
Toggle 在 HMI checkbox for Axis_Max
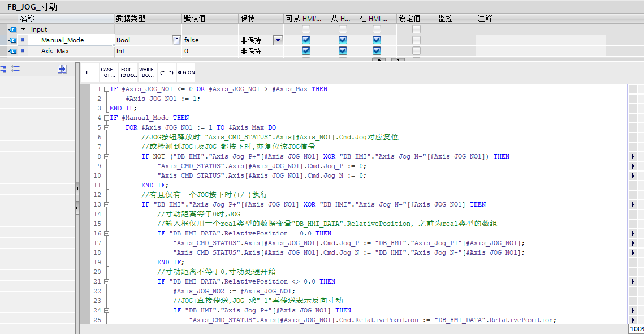[377, 50]
